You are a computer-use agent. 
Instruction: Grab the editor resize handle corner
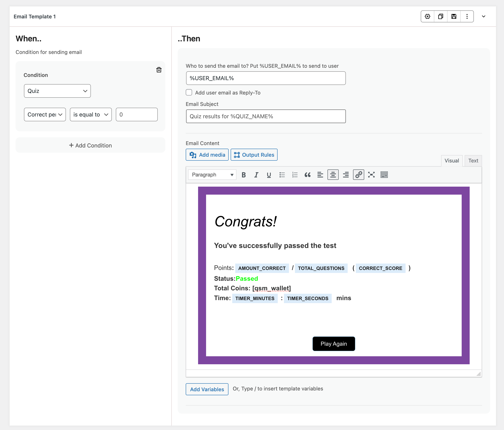[478, 374]
